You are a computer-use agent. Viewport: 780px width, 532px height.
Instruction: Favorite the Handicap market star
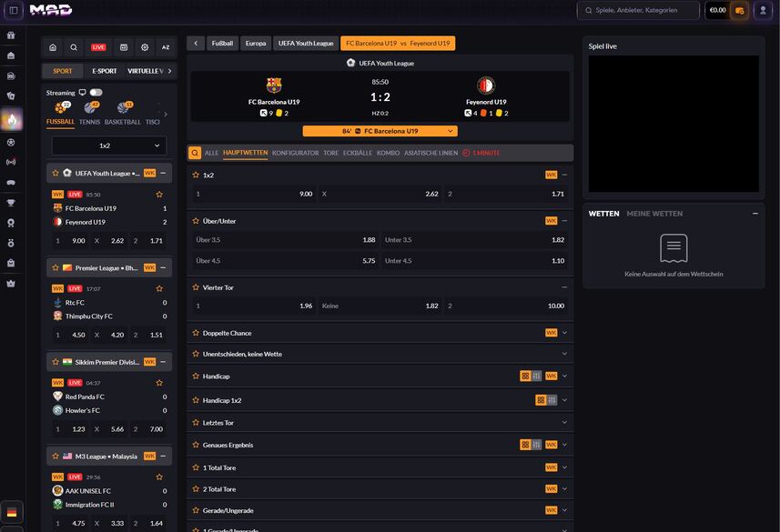tap(196, 376)
